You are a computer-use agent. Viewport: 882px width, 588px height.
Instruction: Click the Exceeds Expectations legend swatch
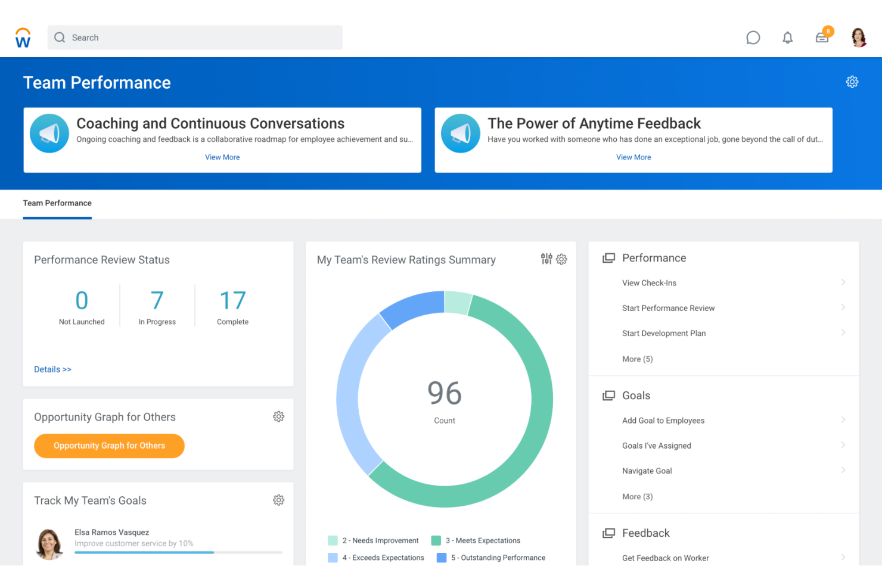333,558
